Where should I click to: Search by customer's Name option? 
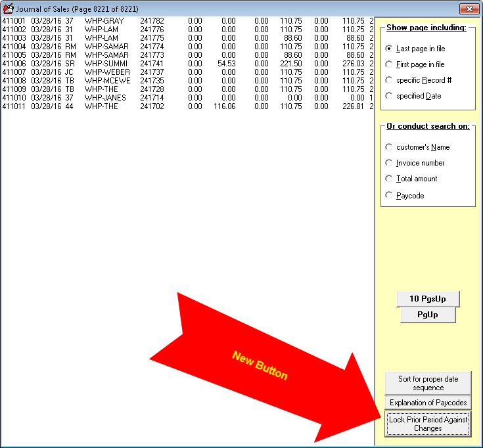click(389, 147)
